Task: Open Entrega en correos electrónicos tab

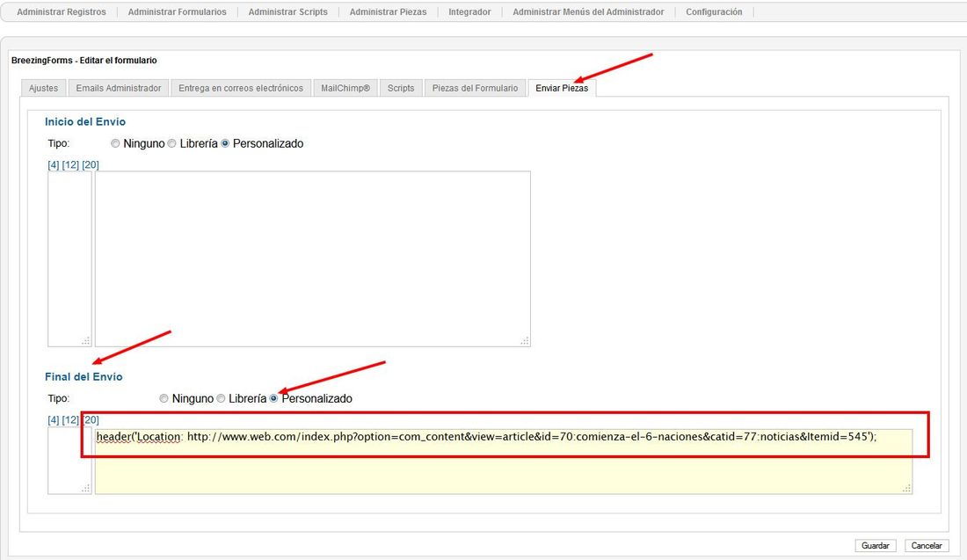Action: (241, 88)
